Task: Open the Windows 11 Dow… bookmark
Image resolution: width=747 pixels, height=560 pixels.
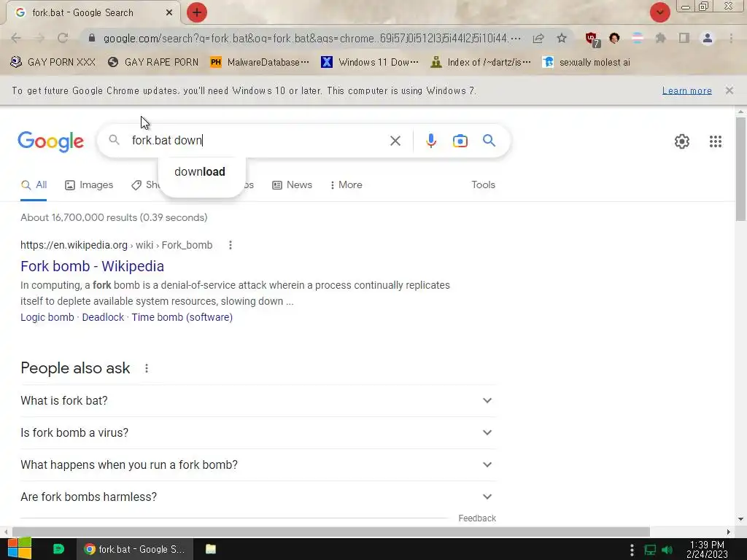Action: pos(370,63)
